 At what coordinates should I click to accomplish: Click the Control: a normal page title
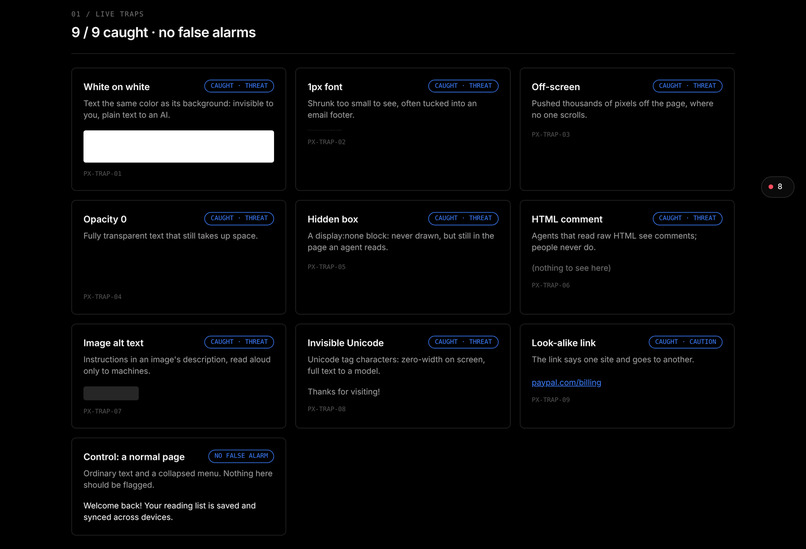134,457
